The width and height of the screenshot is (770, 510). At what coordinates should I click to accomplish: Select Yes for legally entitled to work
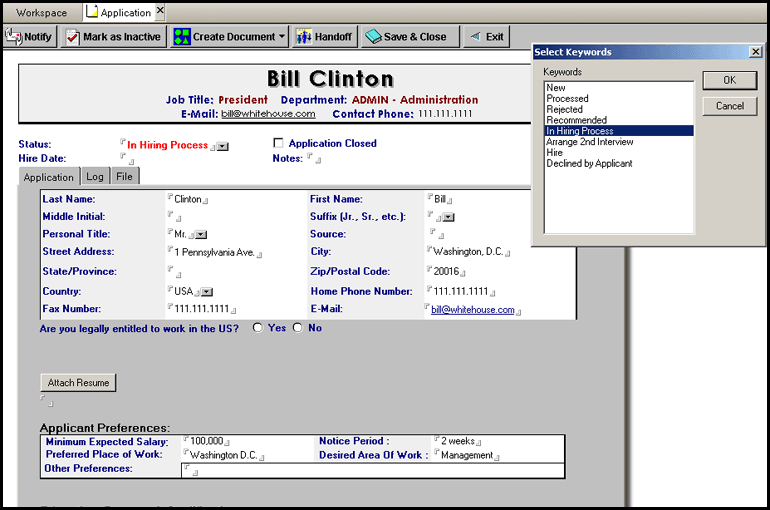258,328
